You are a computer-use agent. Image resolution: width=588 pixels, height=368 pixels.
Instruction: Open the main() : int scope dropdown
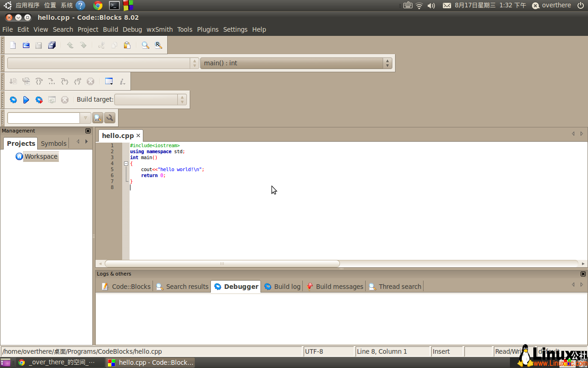coord(387,63)
